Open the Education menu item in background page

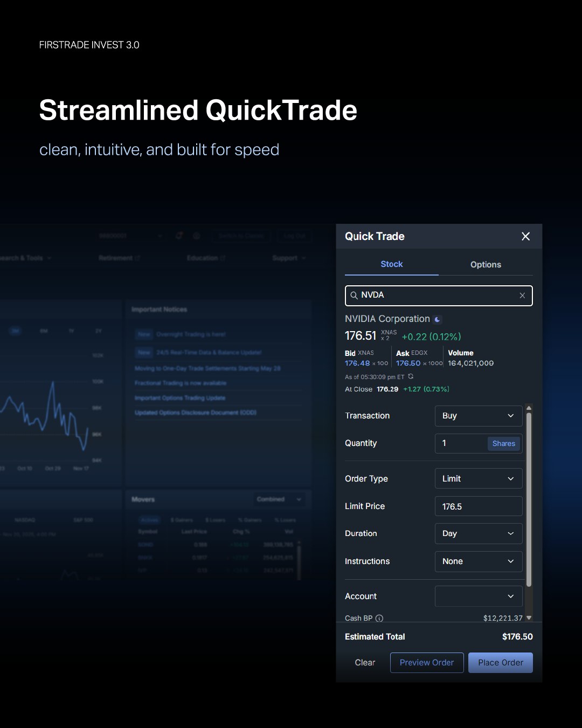pos(206,258)
